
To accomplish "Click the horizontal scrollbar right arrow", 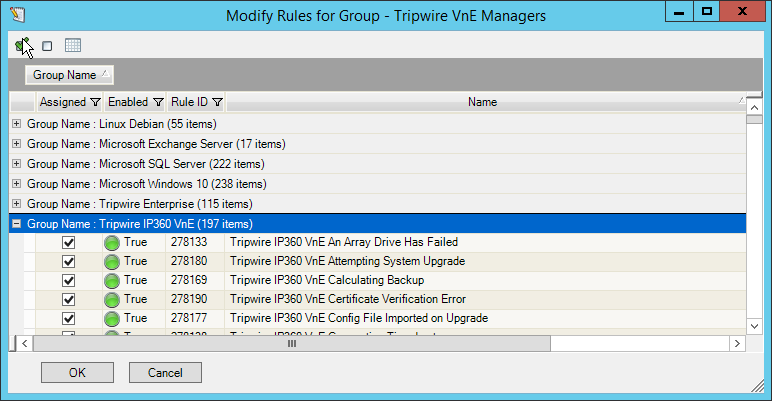I will click(737, 343).
